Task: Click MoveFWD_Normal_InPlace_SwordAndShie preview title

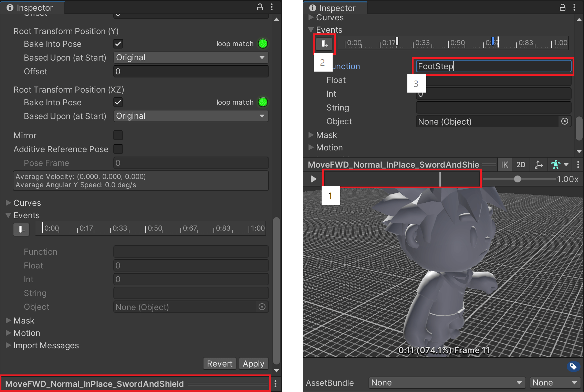Action: point(393,165)
